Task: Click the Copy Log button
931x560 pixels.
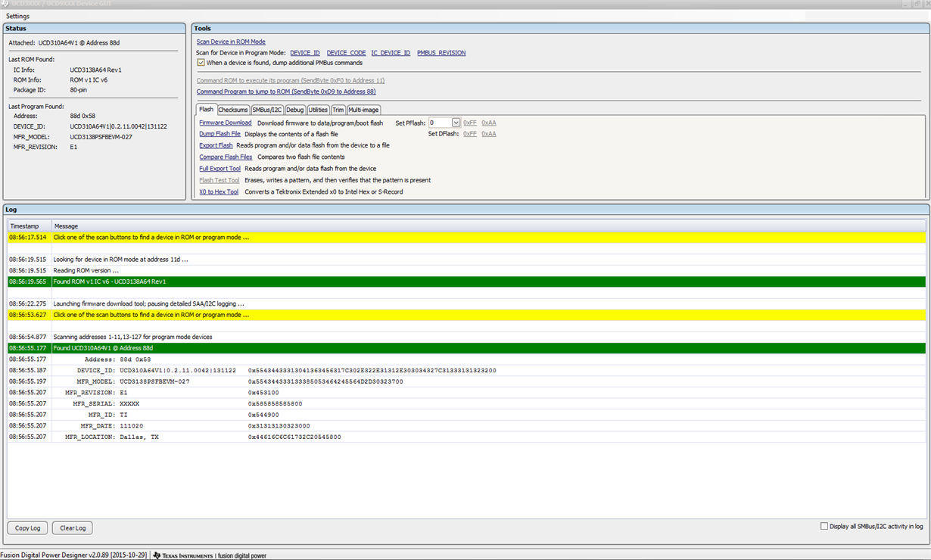Action: (x=28, y=527)
